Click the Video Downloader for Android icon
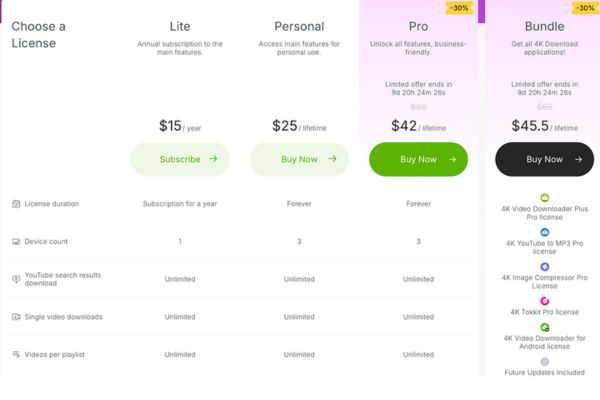600x400 pixels. click(544, 327)
